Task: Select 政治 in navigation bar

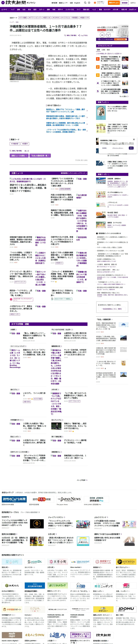Action: tap(29, 10)
